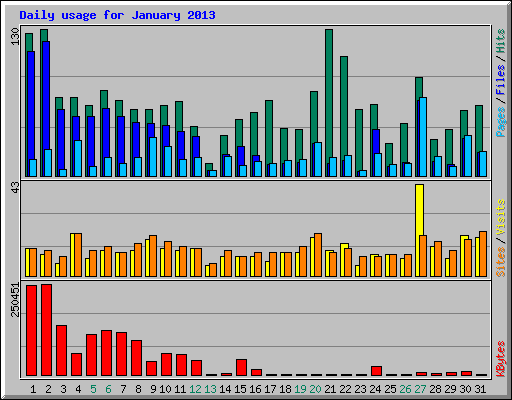Click day 3 on the x-axis

(x=63, y=389)
